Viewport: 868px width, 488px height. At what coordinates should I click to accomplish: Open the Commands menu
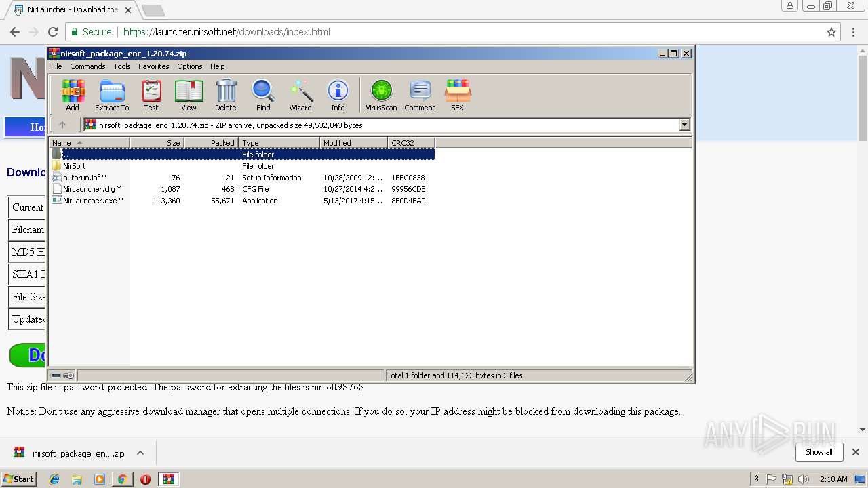click(87, 66)
